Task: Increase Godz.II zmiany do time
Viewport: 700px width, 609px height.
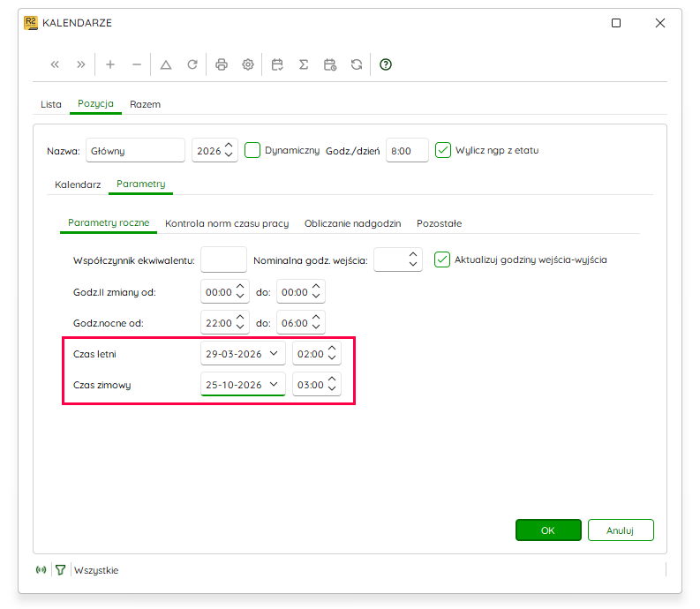Action: tap(316, 287)
